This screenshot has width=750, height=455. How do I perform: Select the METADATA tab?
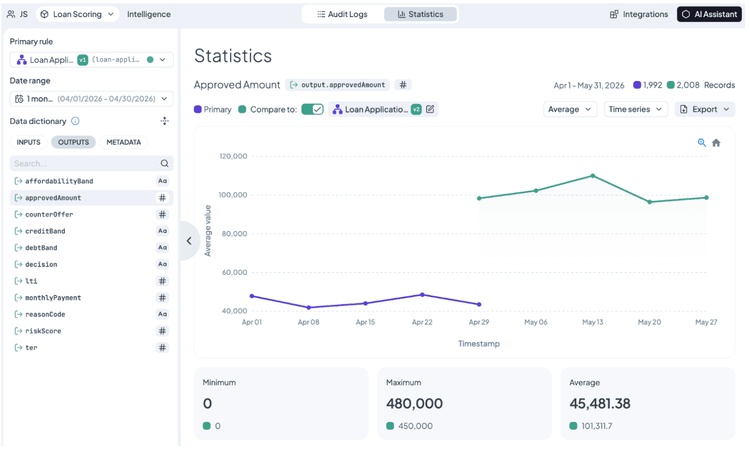click(123, 142)
